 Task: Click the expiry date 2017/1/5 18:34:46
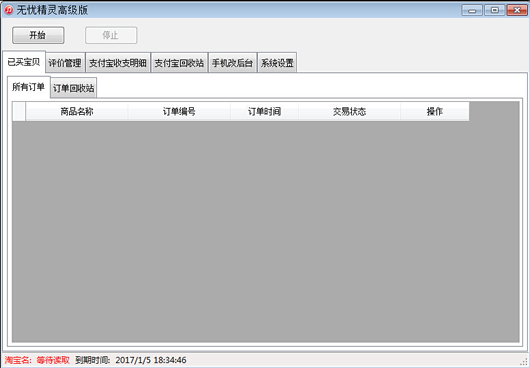tap(151, 360)
